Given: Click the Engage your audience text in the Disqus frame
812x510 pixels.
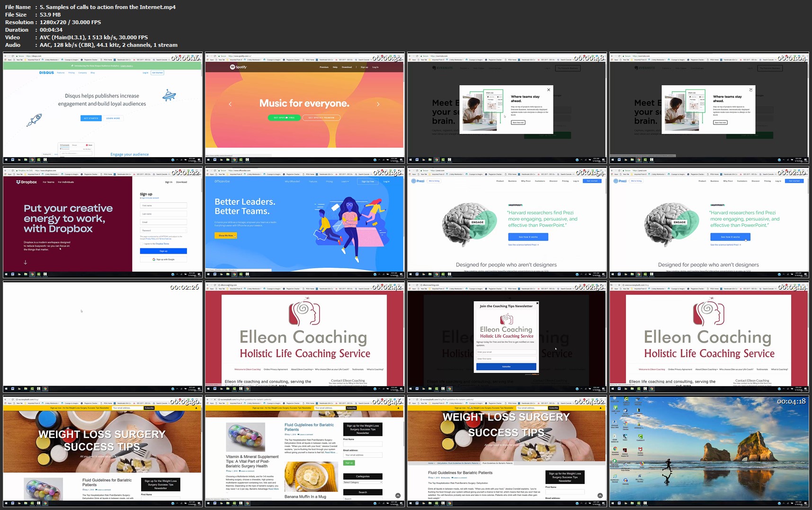Looking at the screenshot, I should tap(130, 154).
